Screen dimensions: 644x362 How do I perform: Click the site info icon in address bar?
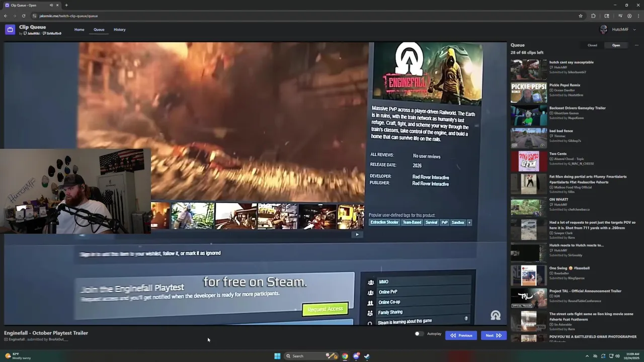coord(34,16)
